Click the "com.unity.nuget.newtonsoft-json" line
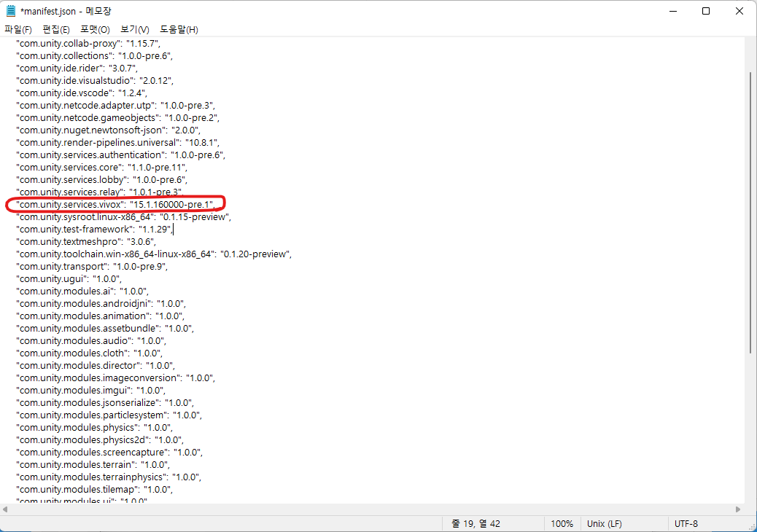 tap(108, 130)
